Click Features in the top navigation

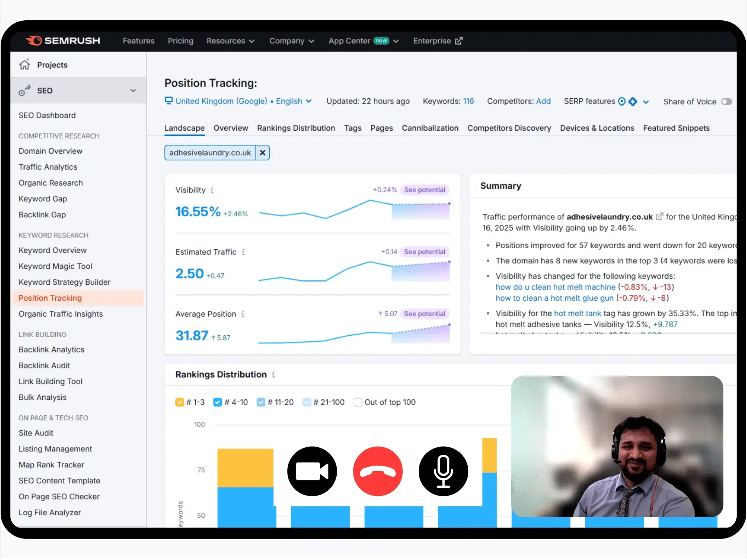coord(138,41)
